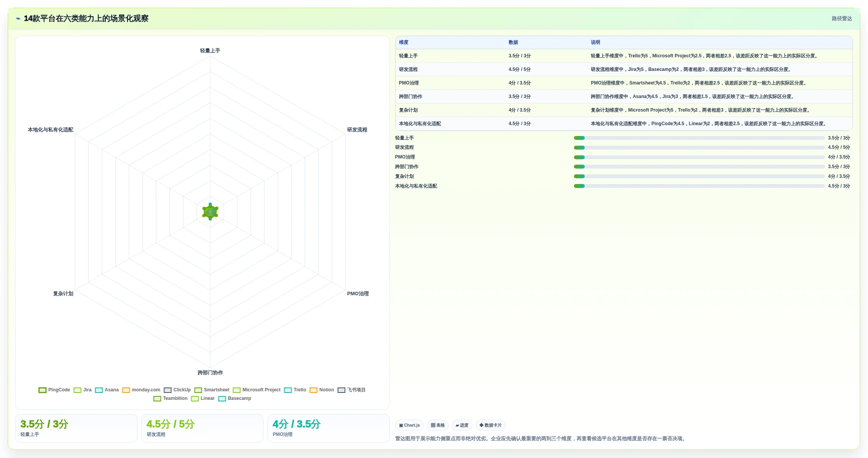
Task: Click the 轻量上手 progress bar
Action: pos(699,138)
